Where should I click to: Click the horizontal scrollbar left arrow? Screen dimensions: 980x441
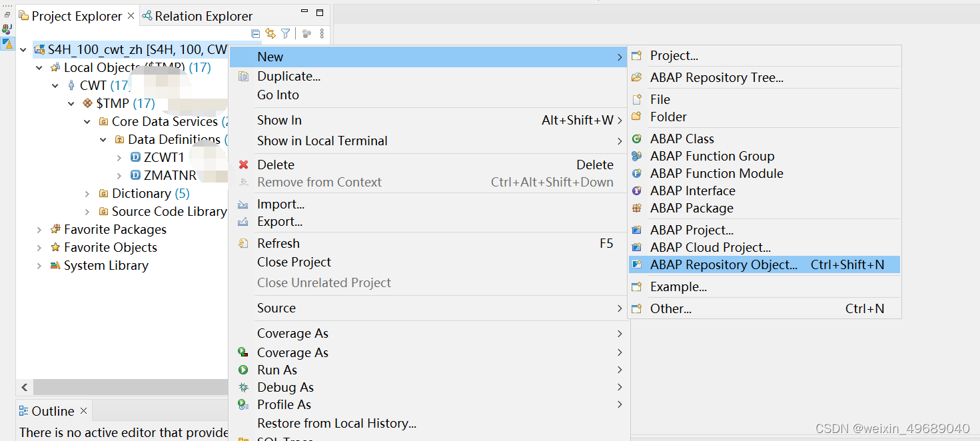(24, 386)
